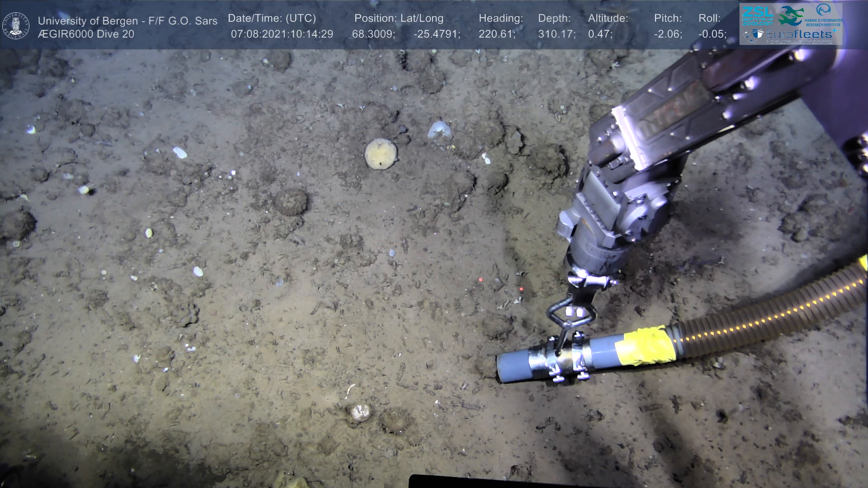This screenshot has height=488, width=868.
Task: Click the altitude reading 0.47
Action: click(x=600, y=34)
